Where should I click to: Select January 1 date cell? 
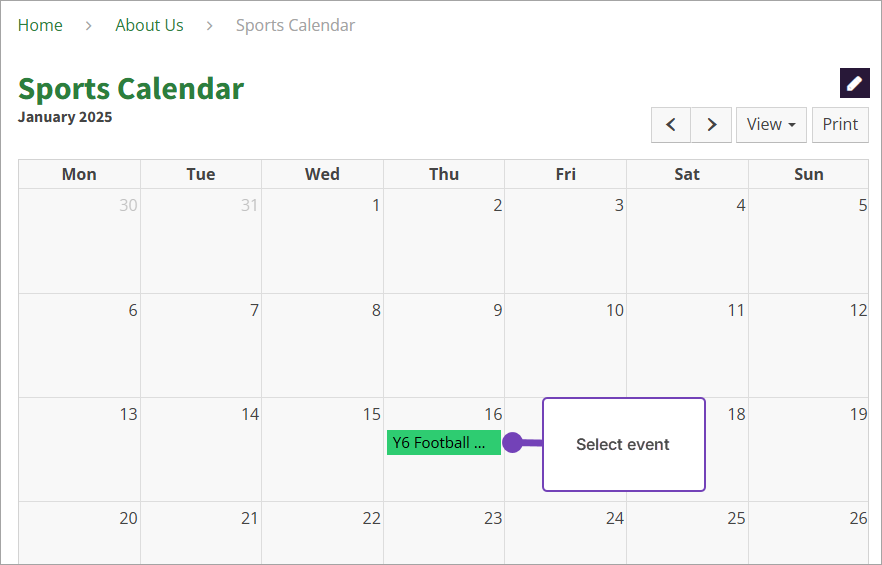coord(322,240)
